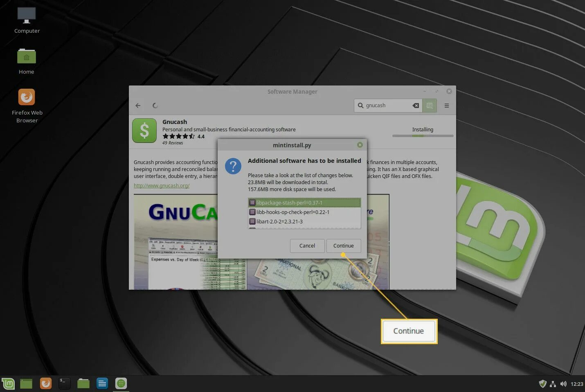Open the blue text editor taskbar icon
This screenshot has width=585, height=392.
click(102, 383)
